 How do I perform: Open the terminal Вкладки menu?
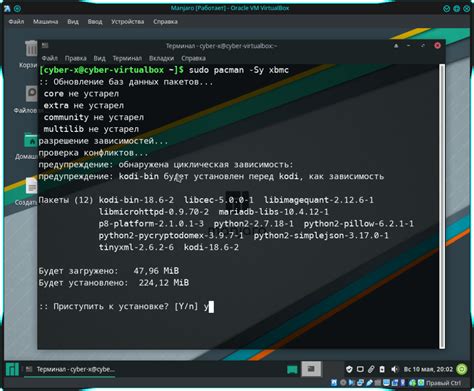[161, 58]
